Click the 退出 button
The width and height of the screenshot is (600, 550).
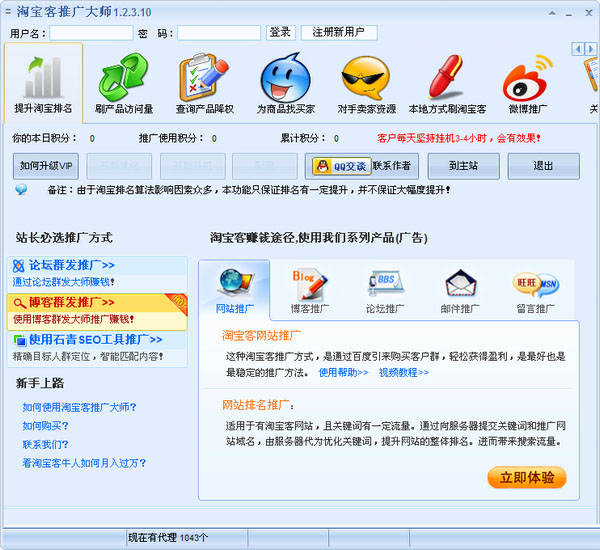tap(543, 166)
